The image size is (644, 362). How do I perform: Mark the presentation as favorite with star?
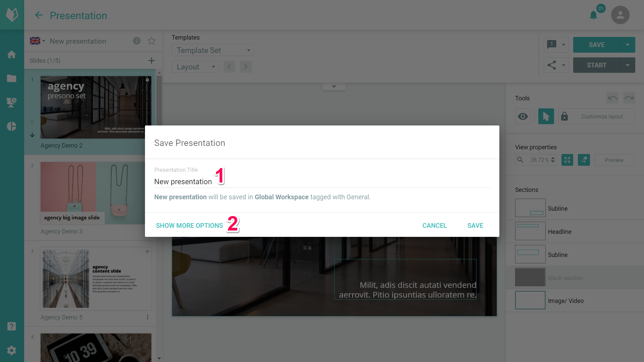(x=151, y=41)
